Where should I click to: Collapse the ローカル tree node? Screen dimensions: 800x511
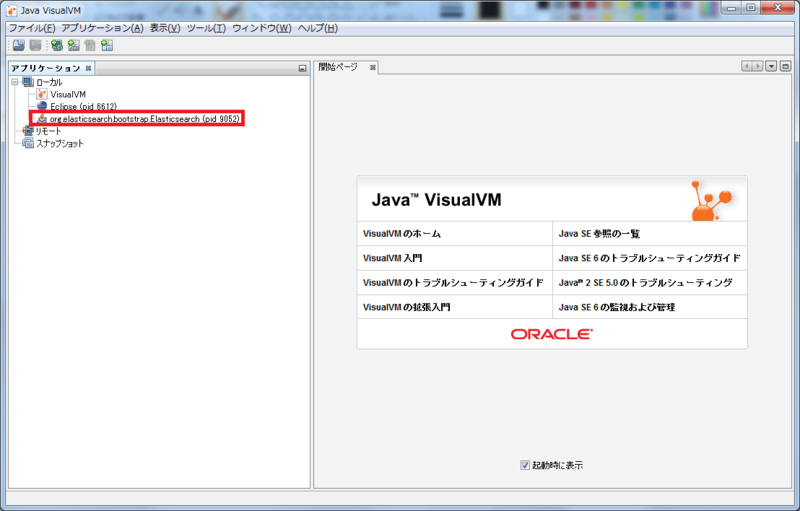[15, 82]
